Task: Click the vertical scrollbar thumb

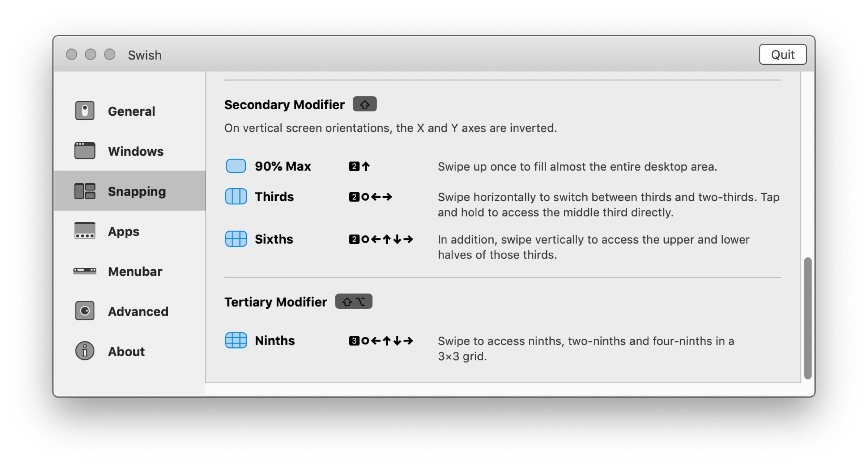Action: tap(808, 318)
